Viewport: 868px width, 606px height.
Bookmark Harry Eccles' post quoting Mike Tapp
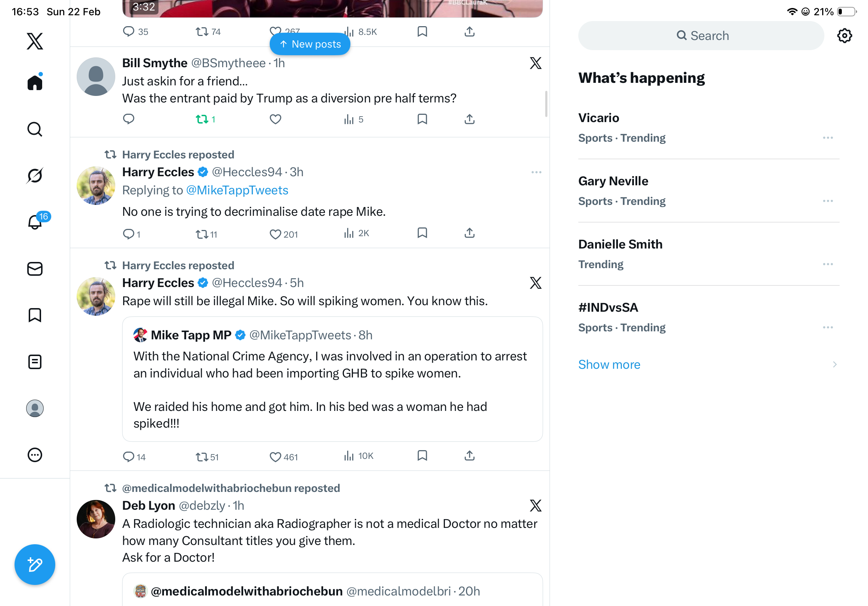point(422,456)
